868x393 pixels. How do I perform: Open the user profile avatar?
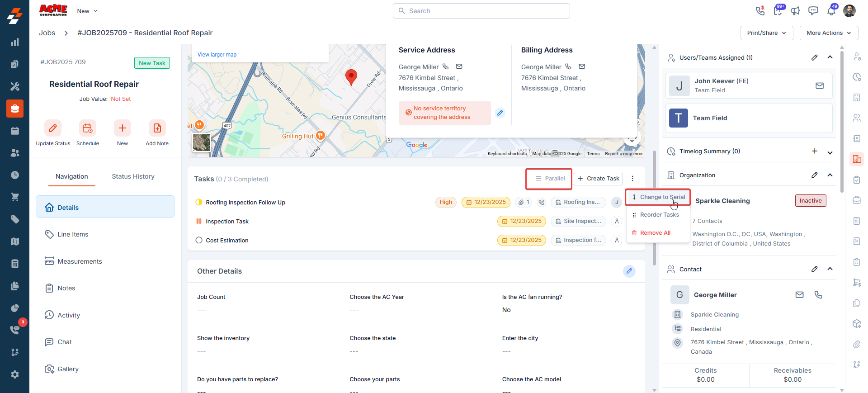click(x=849, y=11)
